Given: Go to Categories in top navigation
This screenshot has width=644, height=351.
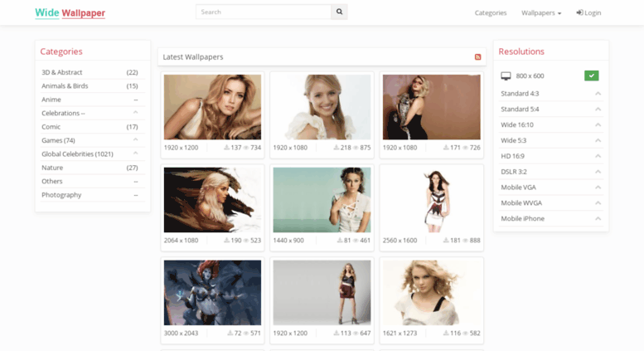Looking at the screenshot, I should 491,12.
